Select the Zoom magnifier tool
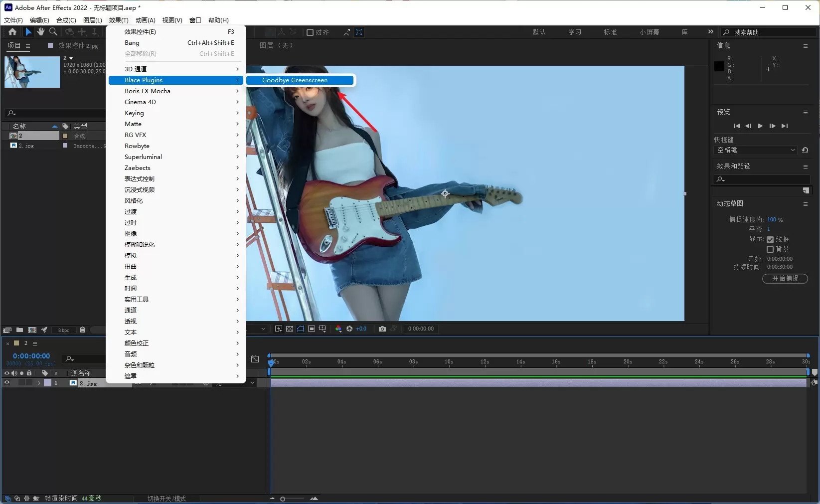The width and height of the screenshot is (820, 504). [x=53, y=32]
